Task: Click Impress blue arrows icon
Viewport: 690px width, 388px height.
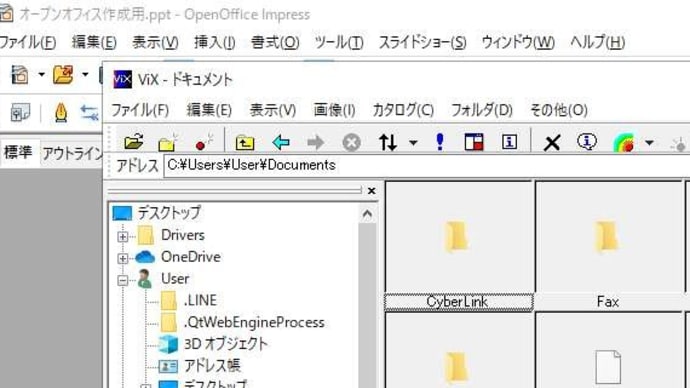Action: 89,113
